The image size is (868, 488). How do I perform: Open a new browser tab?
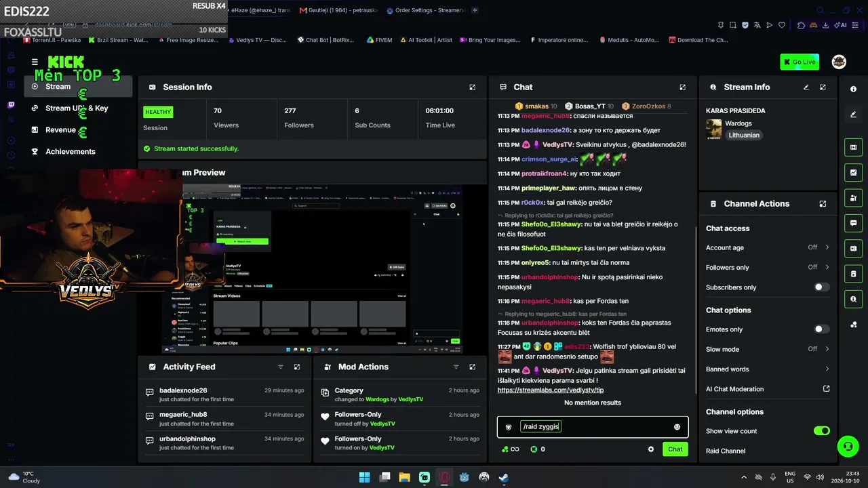pyautogui.click(x=475, y=10)
